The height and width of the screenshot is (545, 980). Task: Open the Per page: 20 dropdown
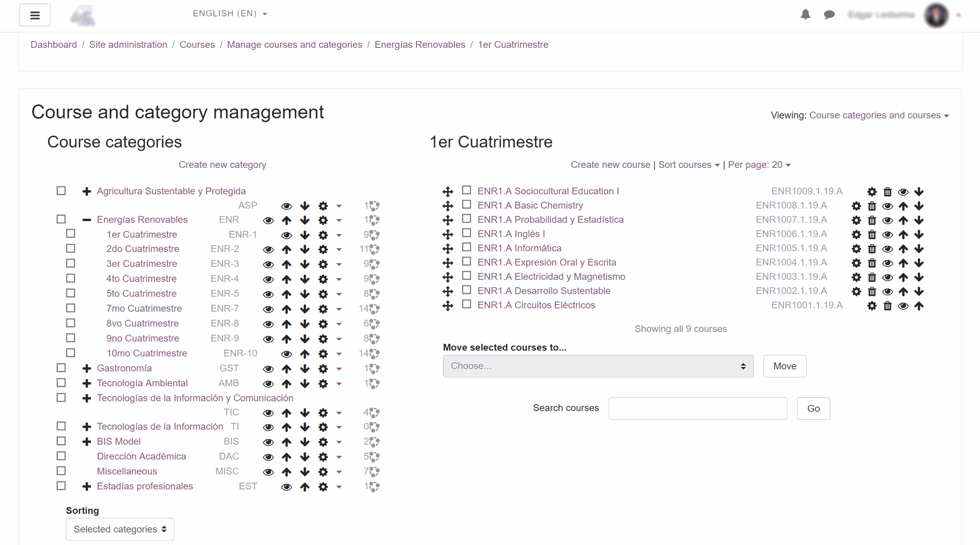(x=759, y=165)
